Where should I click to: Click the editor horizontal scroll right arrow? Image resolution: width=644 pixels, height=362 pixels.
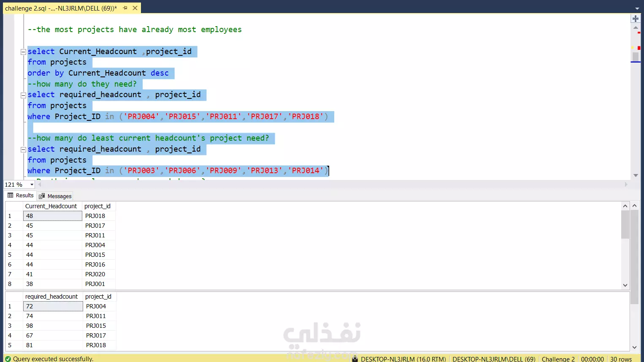626,185
